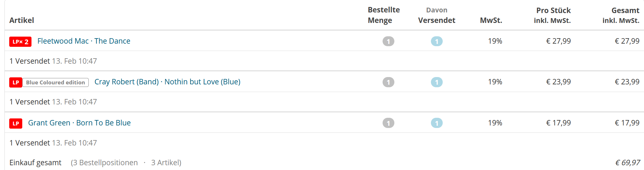Click shipped quantity badge for Fleetwood Mac row
This screenshot has height=170, width=644.
(x=437, y=41)
